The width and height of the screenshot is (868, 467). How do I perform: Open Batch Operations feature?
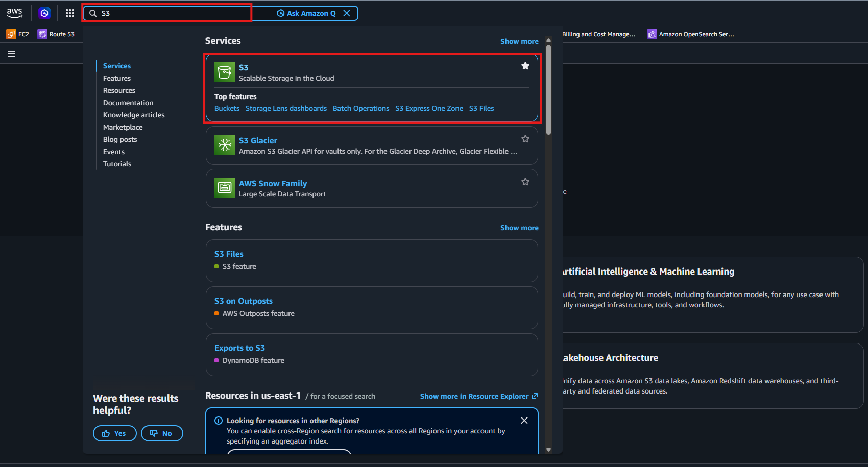tap(361, 108)
